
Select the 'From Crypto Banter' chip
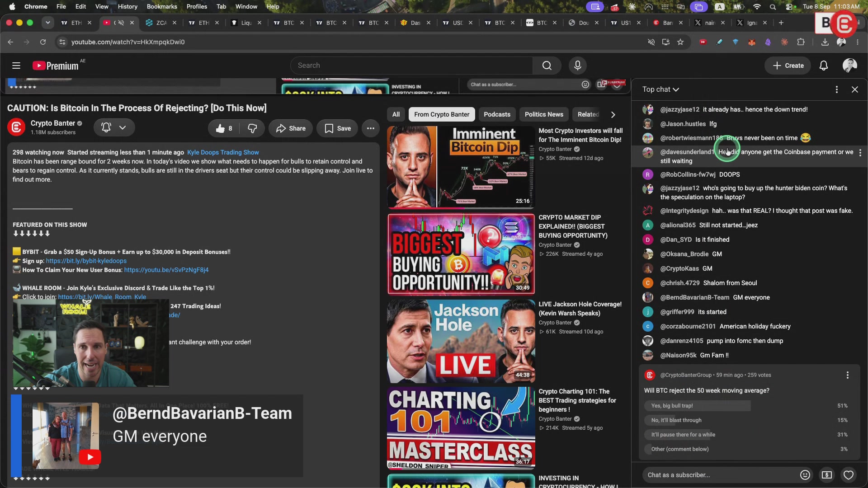442,115
